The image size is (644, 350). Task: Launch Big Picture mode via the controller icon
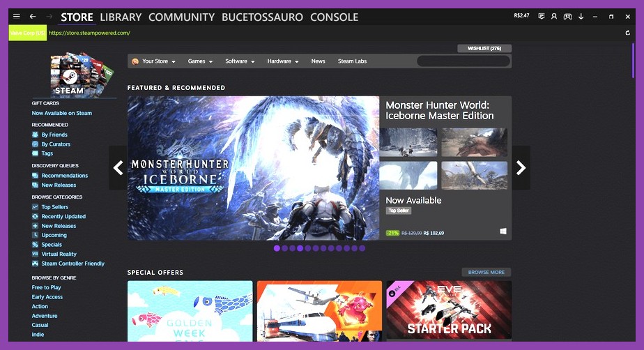tap(567, 17)
